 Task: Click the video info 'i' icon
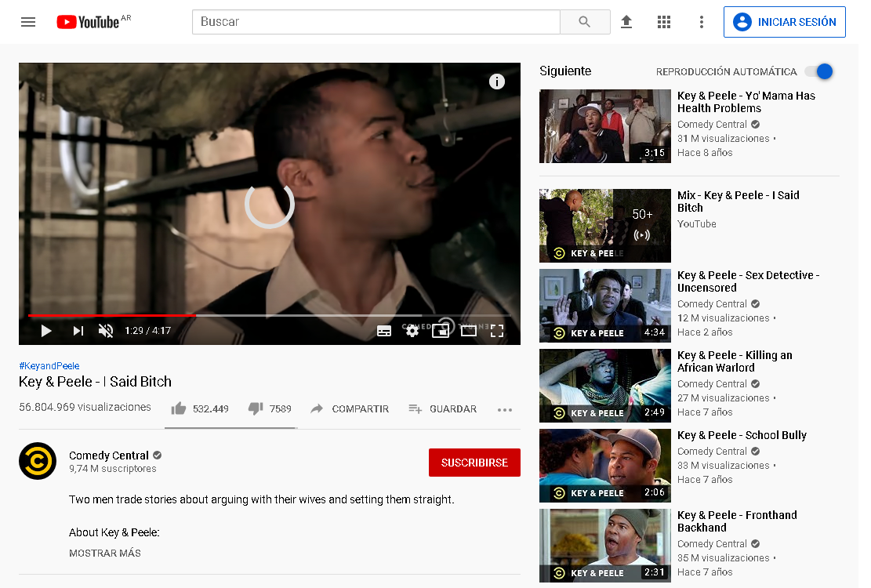pos(496,81)
